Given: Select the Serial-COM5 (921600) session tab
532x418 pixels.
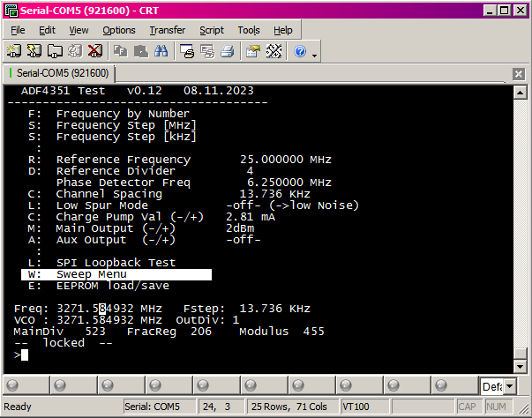Looking at the screenshot, I should tap(59, 73).
